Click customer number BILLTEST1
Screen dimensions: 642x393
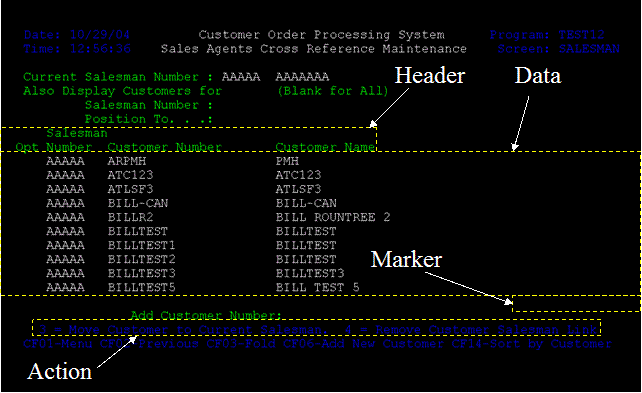(x=142, y=245)
